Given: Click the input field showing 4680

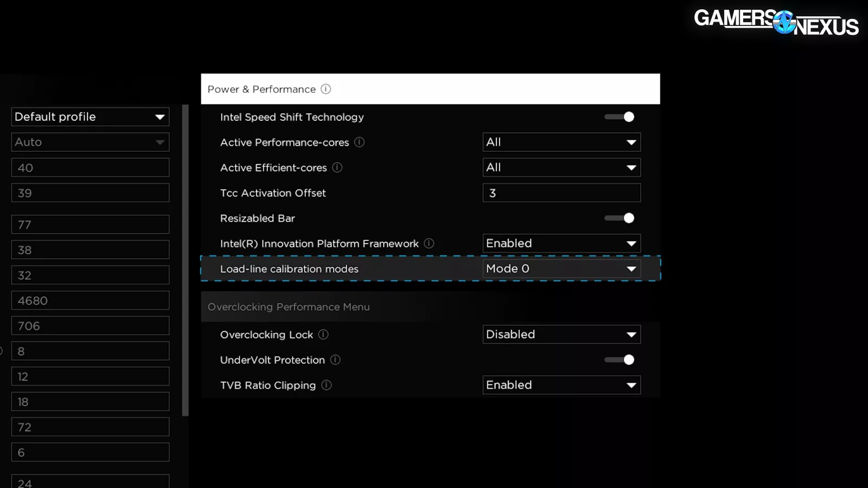Looking at the screenshot, I should pyautogui.click(x=90, y=300).
